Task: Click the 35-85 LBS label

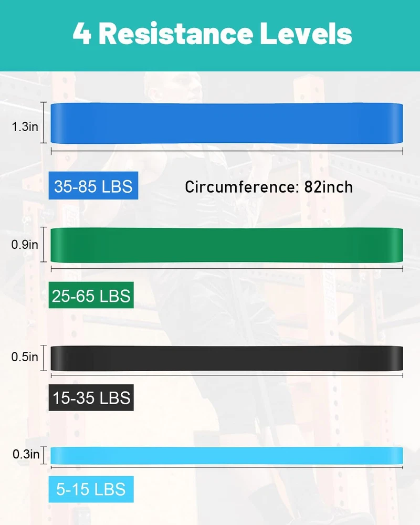Action: pyautogui.click(x=93, y=186)
